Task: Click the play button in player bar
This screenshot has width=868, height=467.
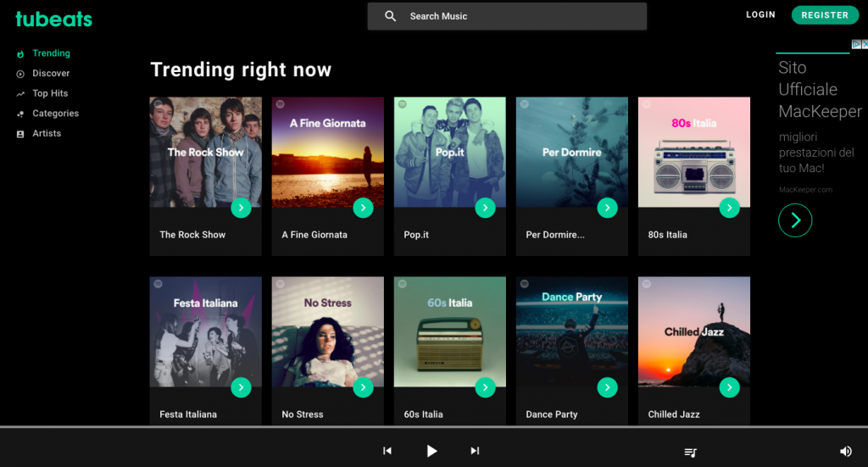Action: click(431, 451)
